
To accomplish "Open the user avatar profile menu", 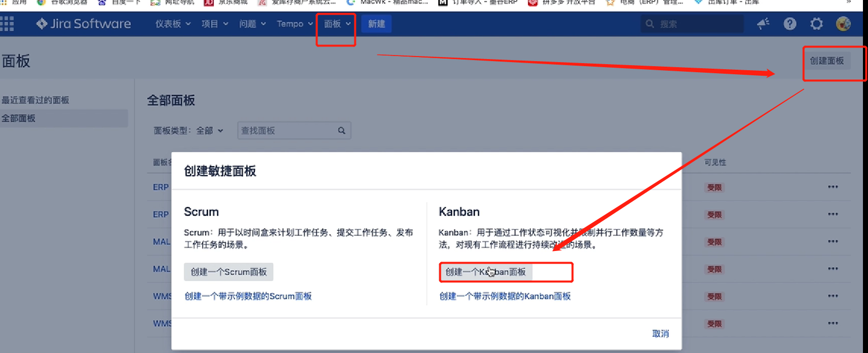I will pyautogui.click(x=843, y=24).
